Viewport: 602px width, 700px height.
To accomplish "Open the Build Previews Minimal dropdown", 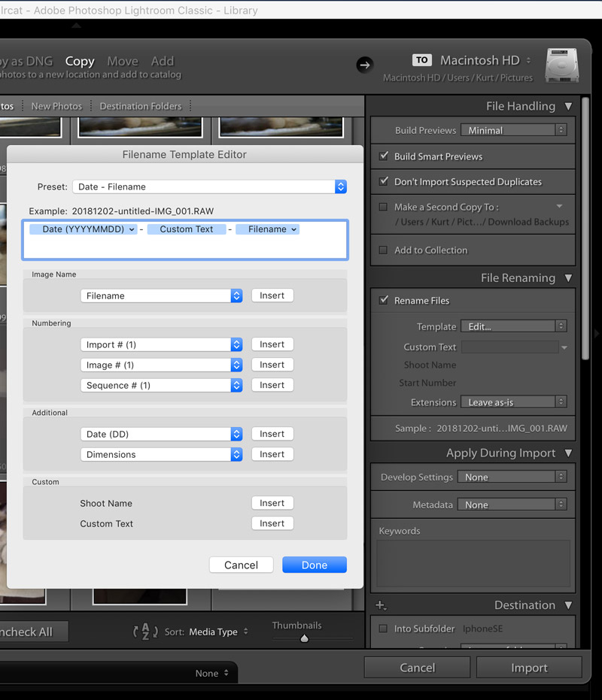I will [514, 130].
